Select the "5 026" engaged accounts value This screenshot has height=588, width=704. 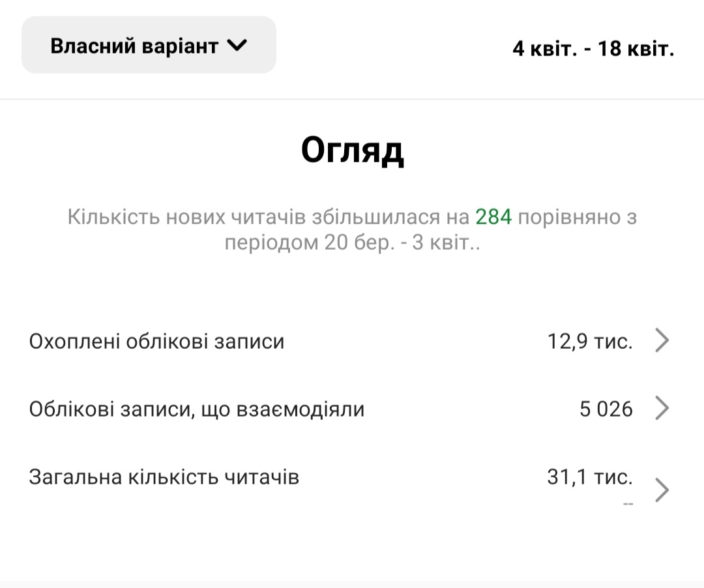pos(606,409)
